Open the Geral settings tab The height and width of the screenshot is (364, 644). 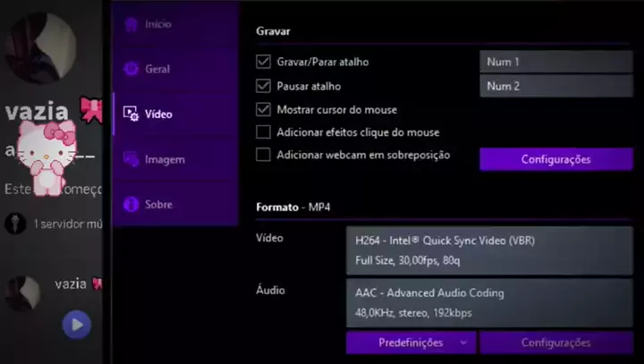coord(157,69)
